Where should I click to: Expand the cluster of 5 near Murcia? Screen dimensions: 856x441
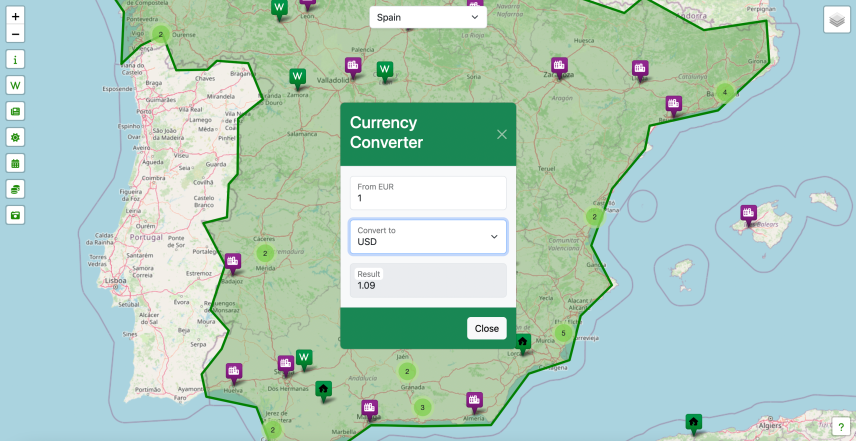[563, 333]
